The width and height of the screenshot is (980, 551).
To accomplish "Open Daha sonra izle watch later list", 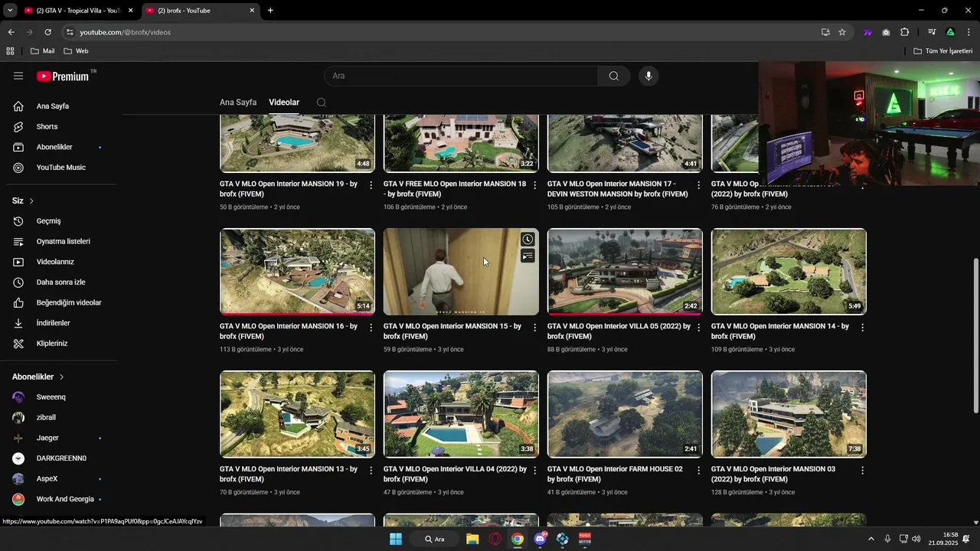I will (61, 282).
